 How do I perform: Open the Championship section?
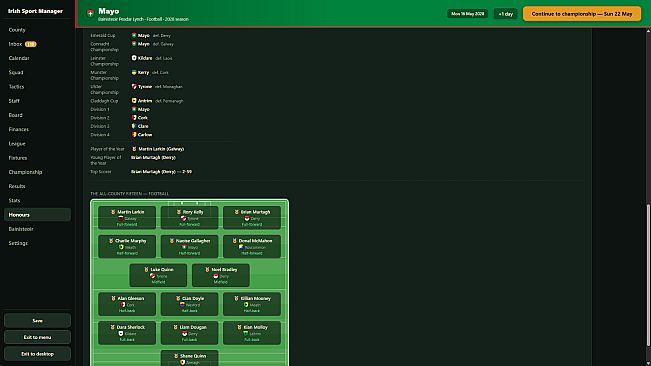(x=37, y=172)
